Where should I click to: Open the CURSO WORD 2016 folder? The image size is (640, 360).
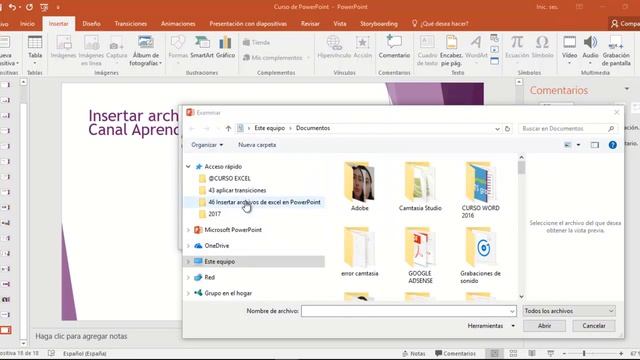(480, 190)
